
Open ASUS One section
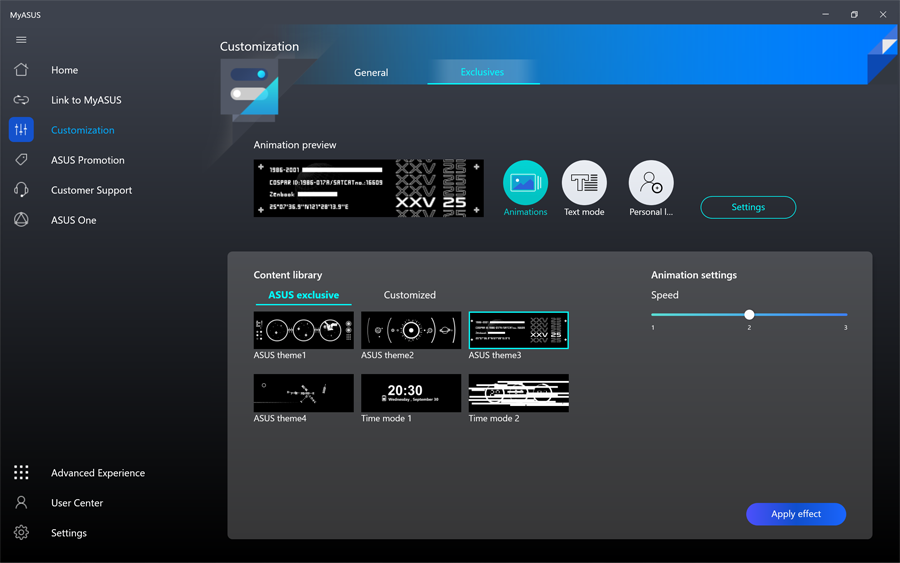[73, 220]
